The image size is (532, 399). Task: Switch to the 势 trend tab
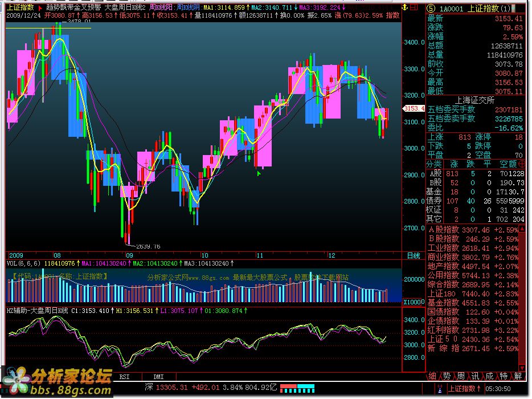[447, 377]
